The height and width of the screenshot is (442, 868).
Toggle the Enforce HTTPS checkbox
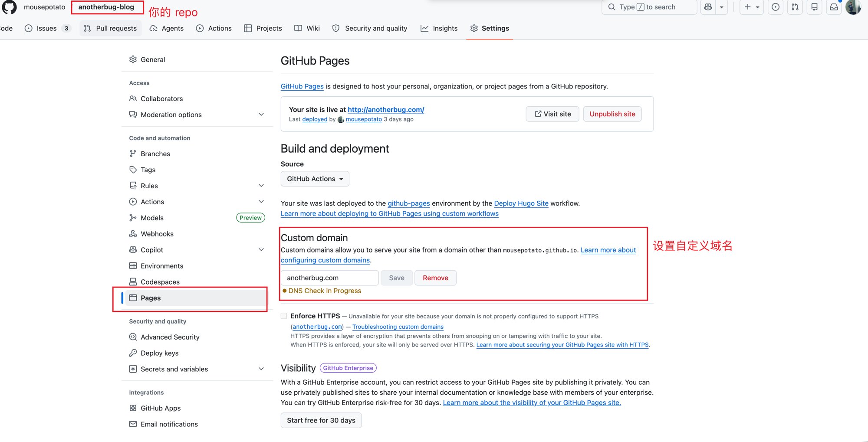coord(284,316)
